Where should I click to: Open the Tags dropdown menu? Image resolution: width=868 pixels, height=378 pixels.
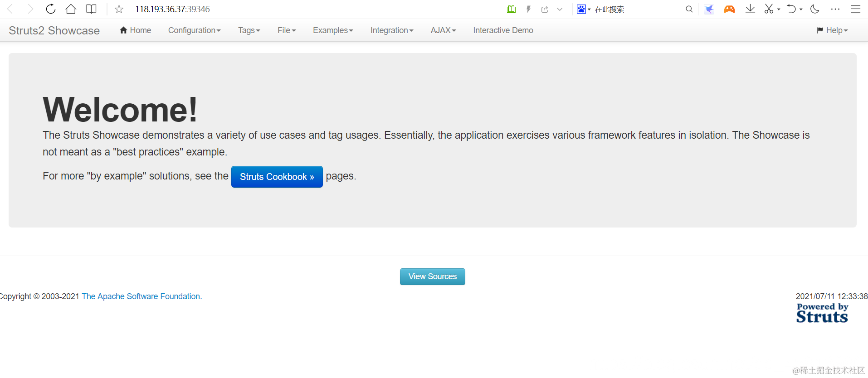pos(249,30)
